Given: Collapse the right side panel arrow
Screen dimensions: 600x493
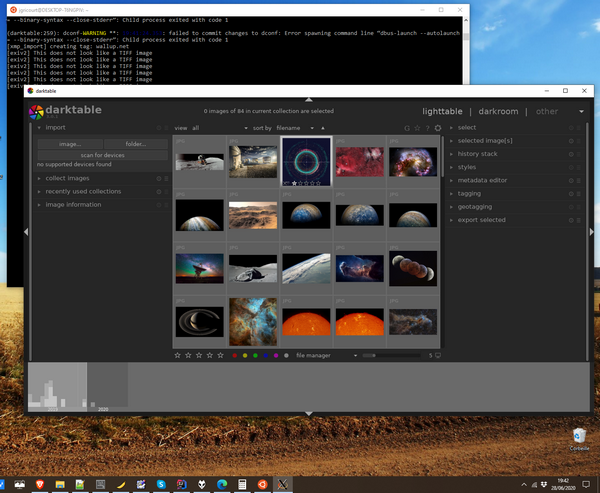Looking at the screenshot, I should [x=592, y=232].
